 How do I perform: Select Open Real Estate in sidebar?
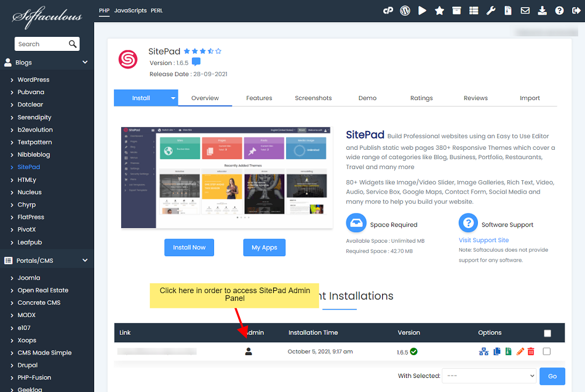coord(43,290)
